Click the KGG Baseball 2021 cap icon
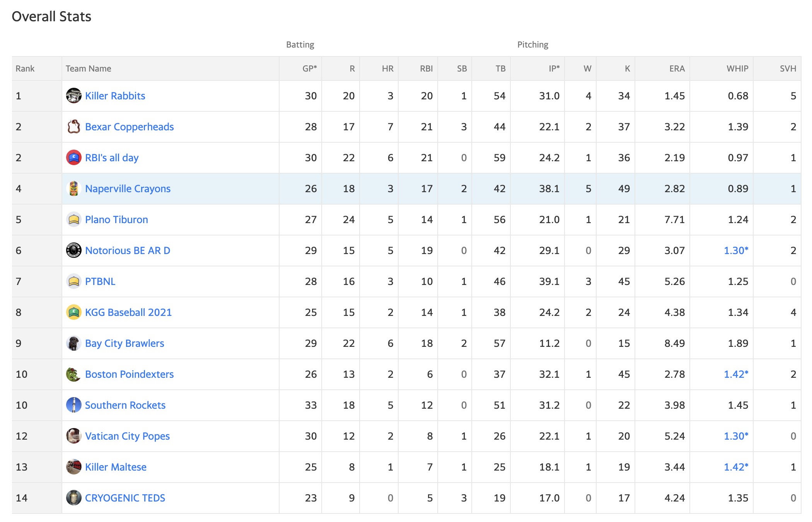The image size is (812, 522). [x=73, y=312]
